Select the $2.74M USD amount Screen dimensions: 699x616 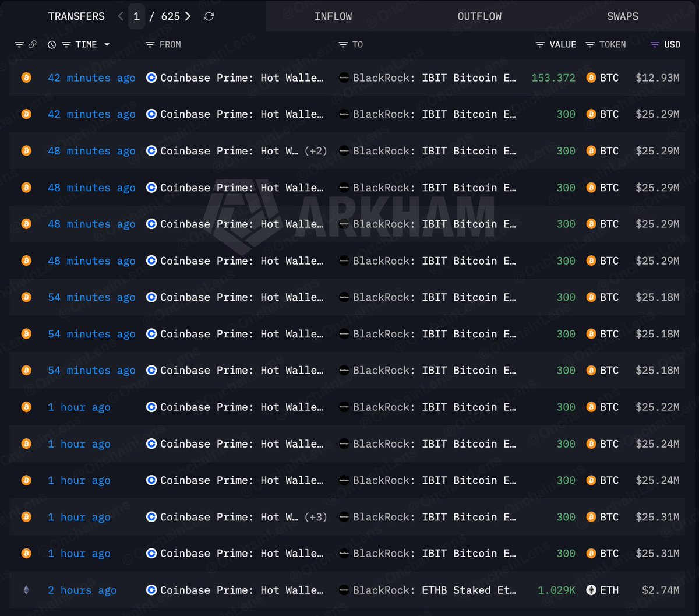coord(661,590)
